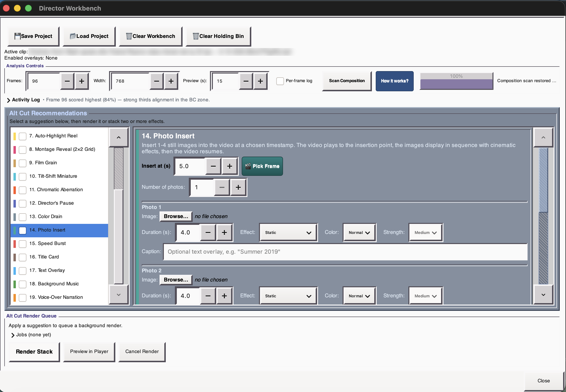566x392 pixels.
Task: Decrease Width value with minus button
Action: tap(157, 81)
